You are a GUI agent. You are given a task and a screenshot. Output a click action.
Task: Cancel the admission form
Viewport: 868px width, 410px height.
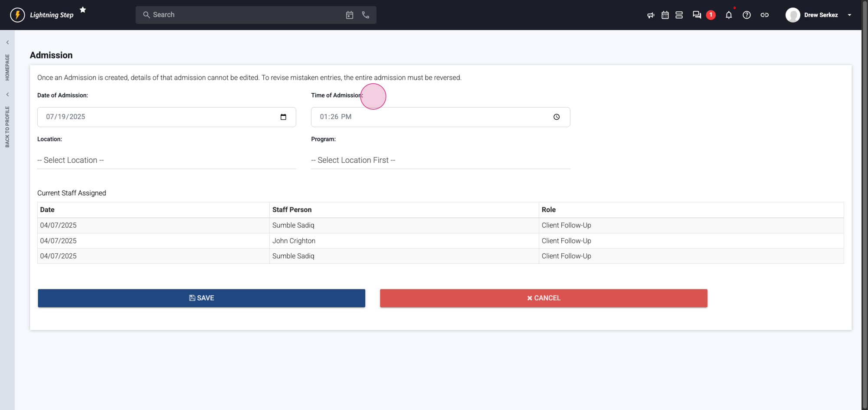point(543,298)
